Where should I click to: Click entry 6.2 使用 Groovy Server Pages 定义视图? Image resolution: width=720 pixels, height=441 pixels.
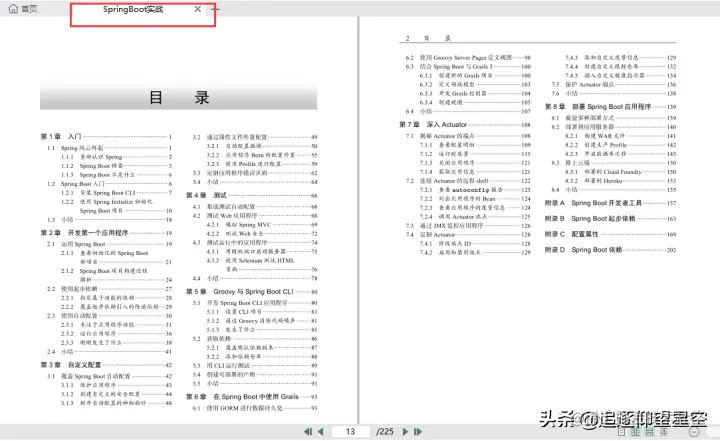coord(468,58)
